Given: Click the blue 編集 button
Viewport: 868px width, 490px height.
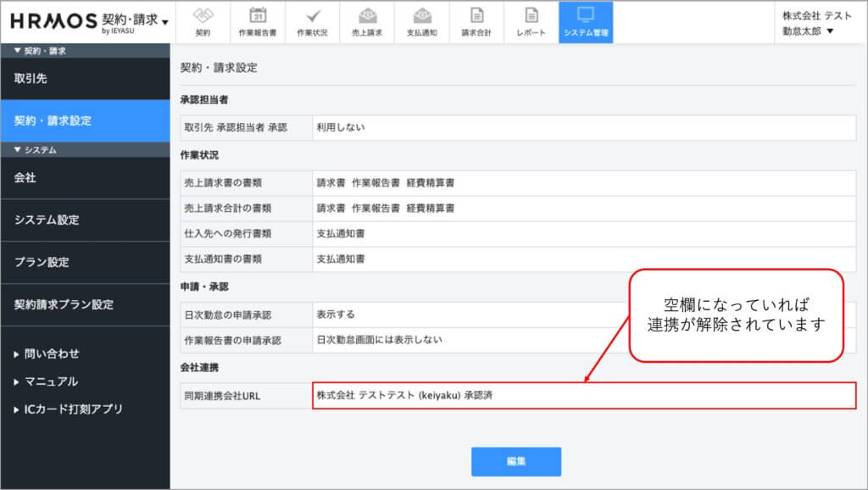Looking at the screenshot, I should tap(516, 461).
